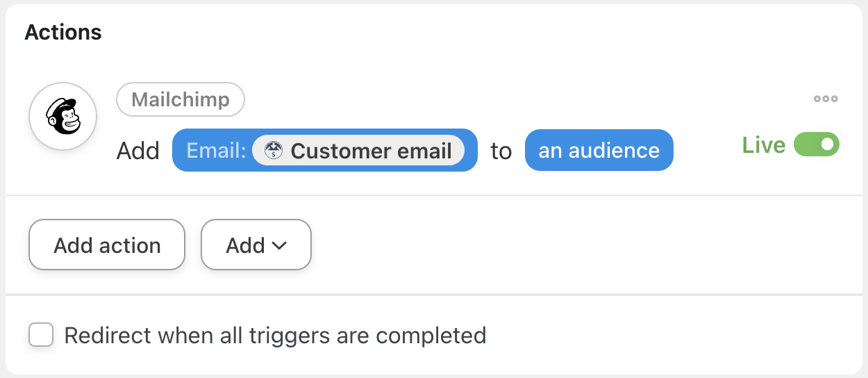Open the blue Email field pill
Image resolution: width=868 pixels, height=378 pixels.
click(x=325, y=150)
